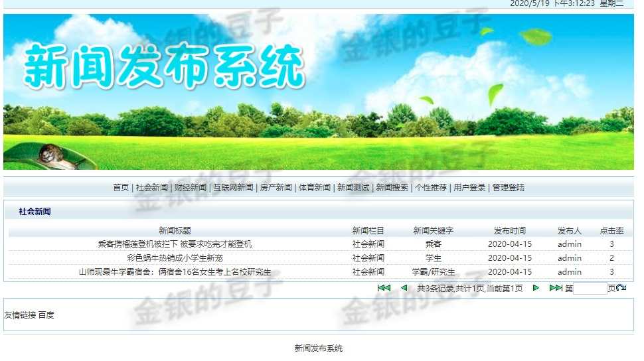Click the 友情链接 label
The height and width of the screenshot is (361, 644).
pos(20,315)
